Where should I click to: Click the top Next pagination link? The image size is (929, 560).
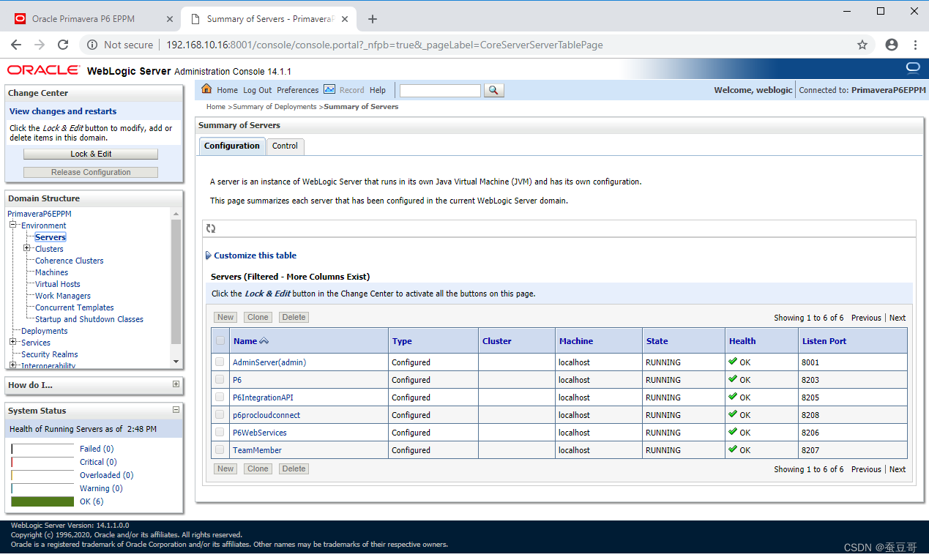click(x=898, y=318)
